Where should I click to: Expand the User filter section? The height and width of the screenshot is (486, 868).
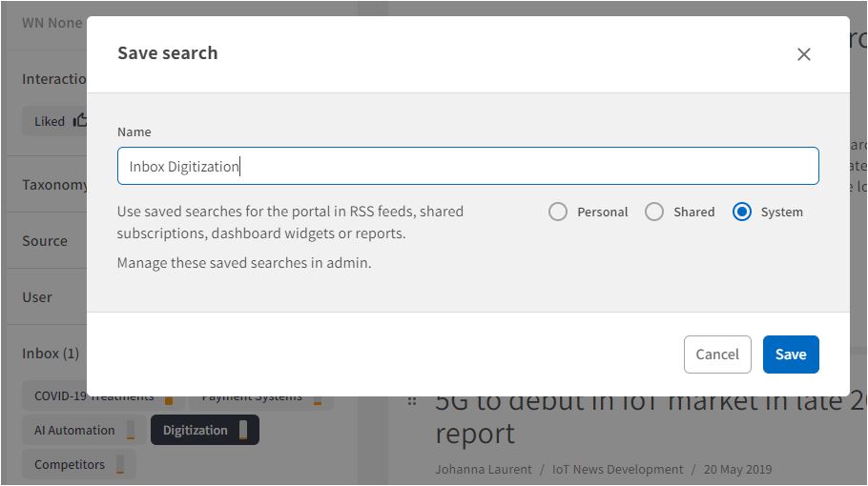click(x=37, y=297)
